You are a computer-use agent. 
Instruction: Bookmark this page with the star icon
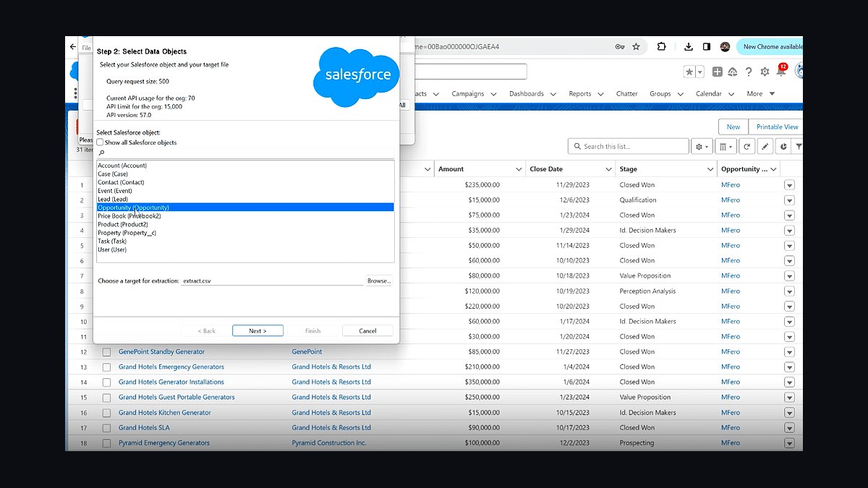[x=636, y=47]
